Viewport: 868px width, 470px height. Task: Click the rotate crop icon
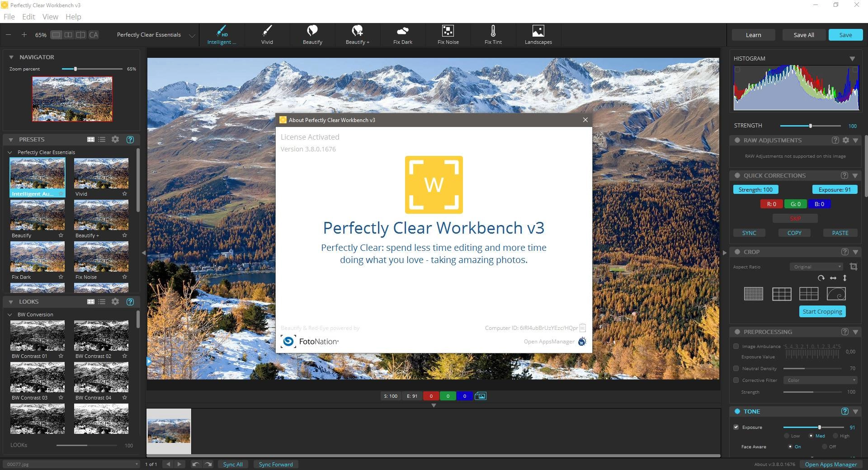(821, 278)
